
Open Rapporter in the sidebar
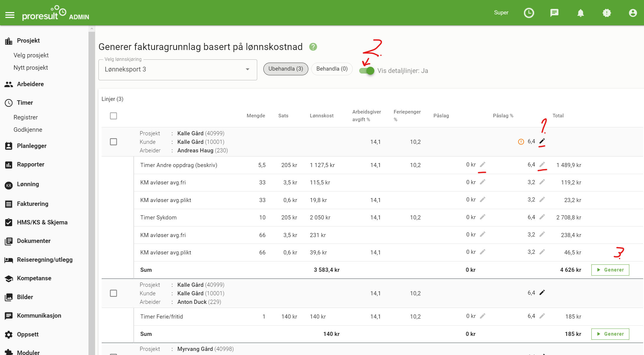[31, 164]
